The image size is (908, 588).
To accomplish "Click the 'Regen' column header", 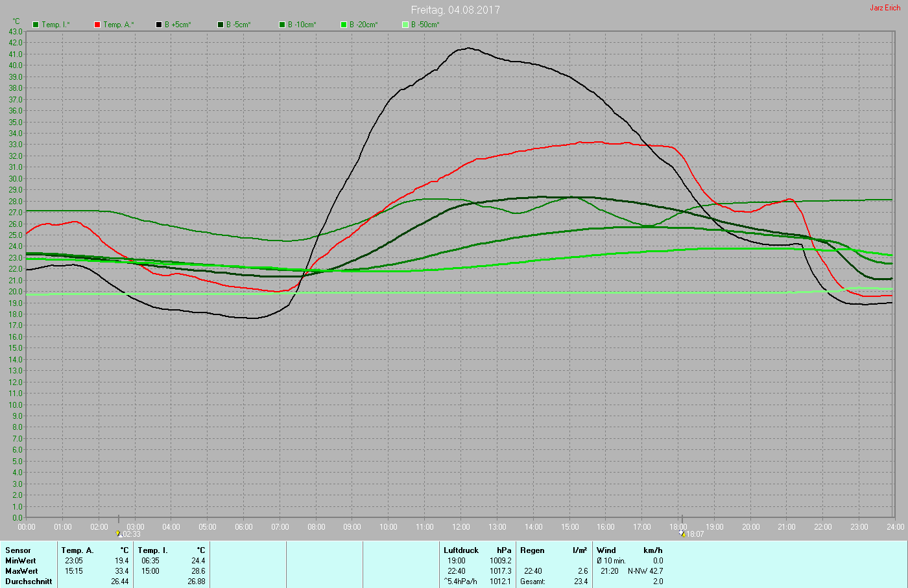I will 532,550.
